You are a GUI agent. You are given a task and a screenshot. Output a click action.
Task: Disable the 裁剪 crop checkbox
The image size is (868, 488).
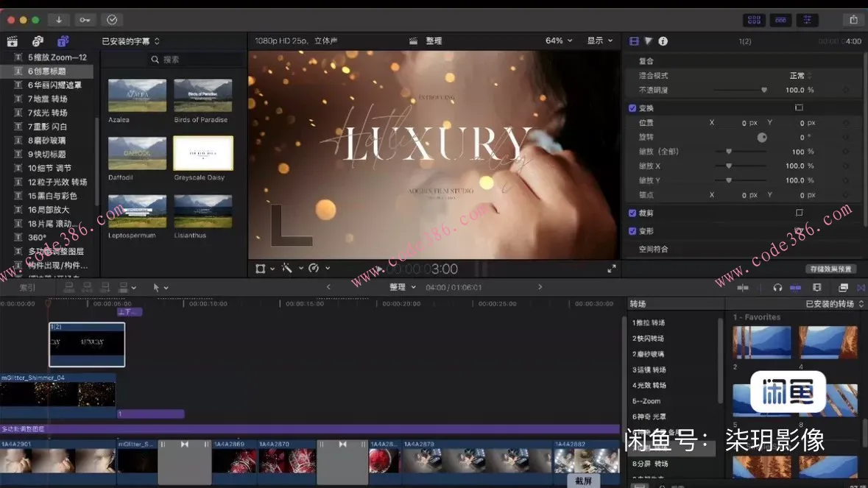[632, 213]
